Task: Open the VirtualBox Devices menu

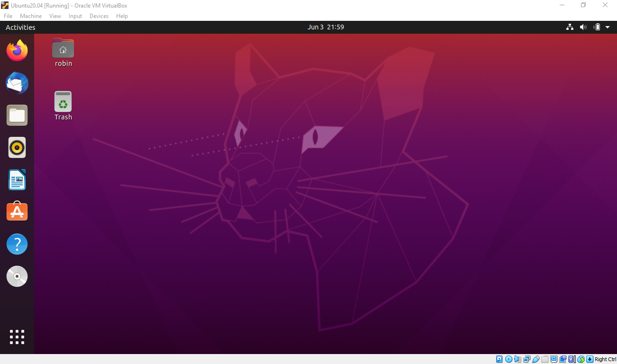Action: (x=99, y=16)
